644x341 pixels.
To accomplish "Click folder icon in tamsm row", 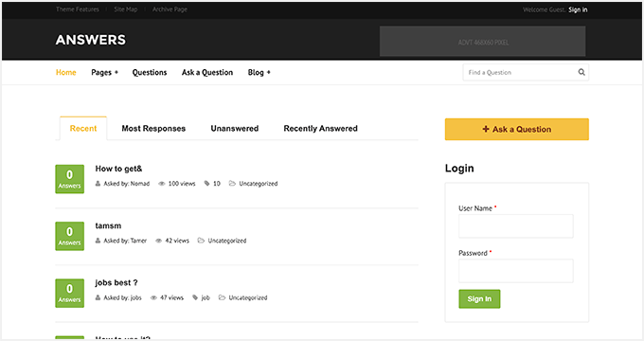I will [201, 241].
